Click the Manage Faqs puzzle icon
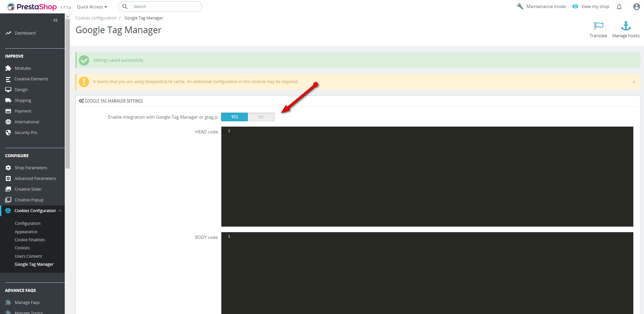The image size is (644, 314). [8, 303]
